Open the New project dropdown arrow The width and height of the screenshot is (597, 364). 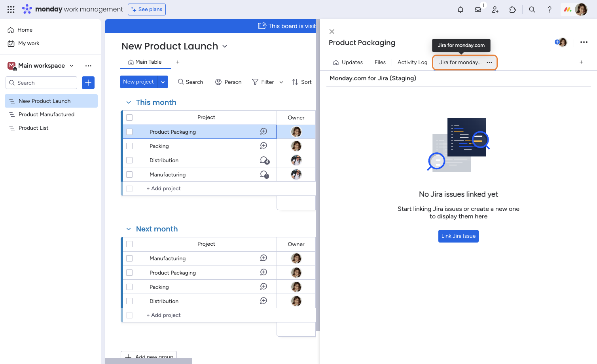163,82
